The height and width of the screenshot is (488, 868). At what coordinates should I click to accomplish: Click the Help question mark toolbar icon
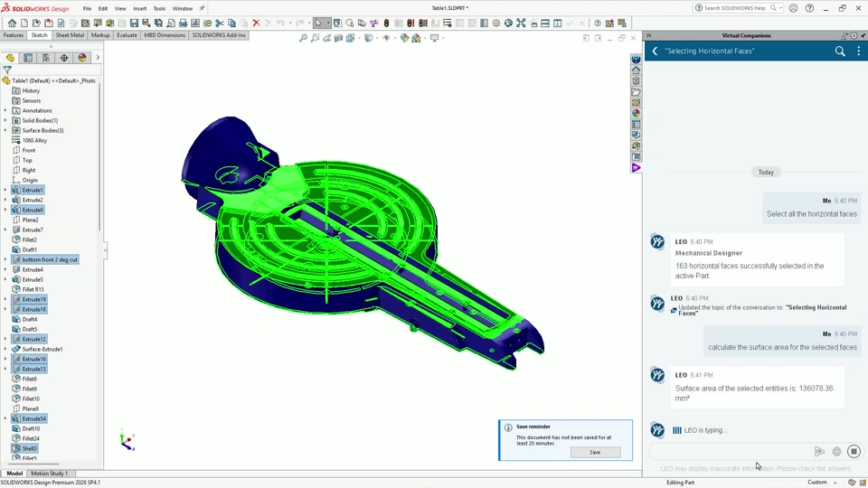(x=598, y=23)
